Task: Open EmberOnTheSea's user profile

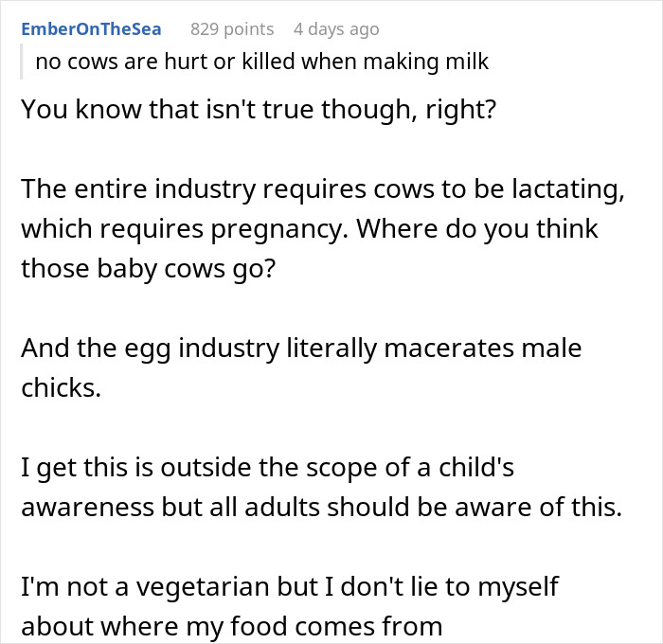Action: tap(91, 29)
